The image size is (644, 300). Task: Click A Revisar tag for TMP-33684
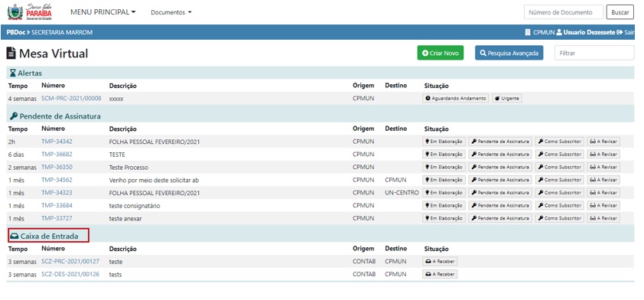pyautogui.click(x=603, y=205)
